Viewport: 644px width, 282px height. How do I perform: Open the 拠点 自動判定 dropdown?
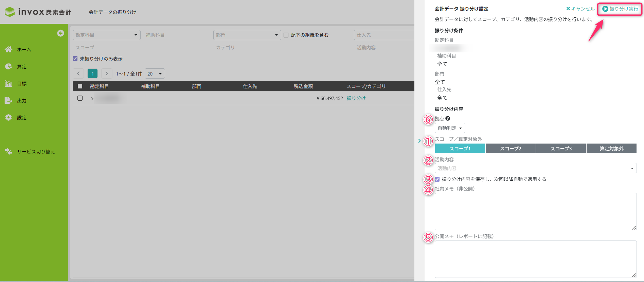pyautogui.click(x=450, y=128)
